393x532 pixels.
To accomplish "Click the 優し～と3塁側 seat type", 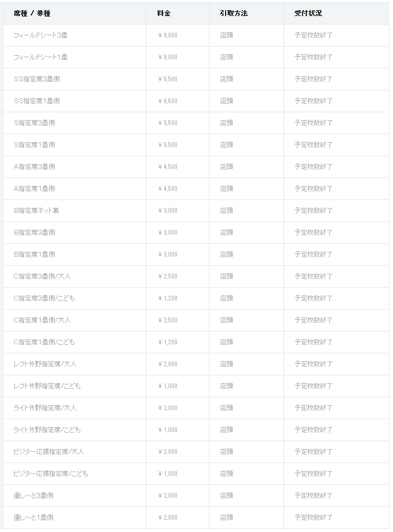I will click(34, 496).
